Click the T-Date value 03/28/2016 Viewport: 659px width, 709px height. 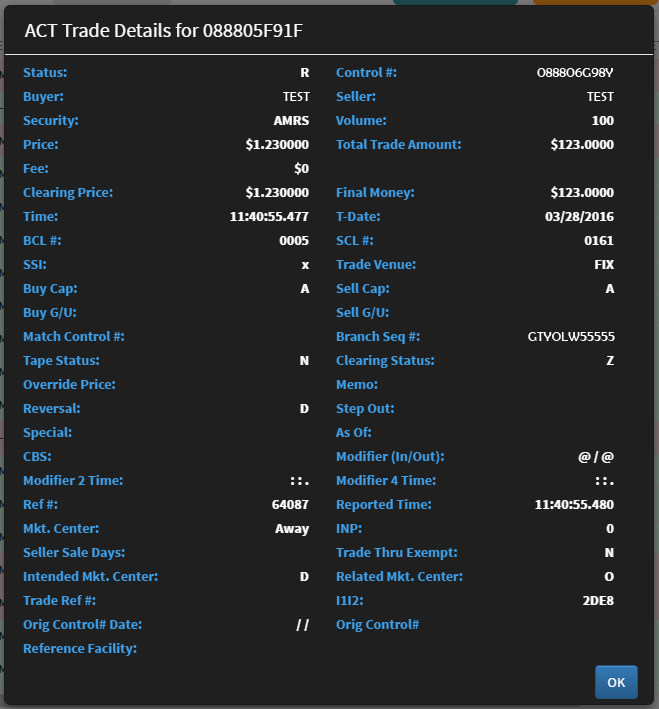tap(579, 217)
